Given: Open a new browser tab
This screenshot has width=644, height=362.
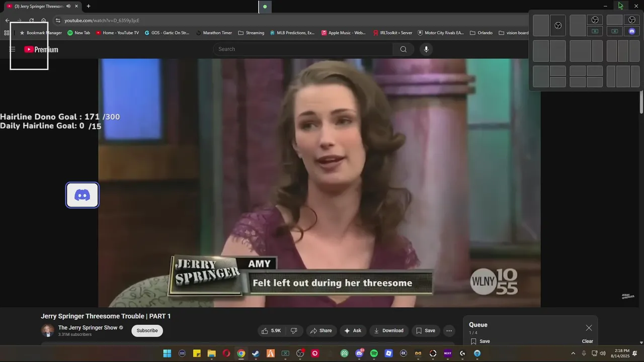Looking at the screenshot, I should pos(89,6).
